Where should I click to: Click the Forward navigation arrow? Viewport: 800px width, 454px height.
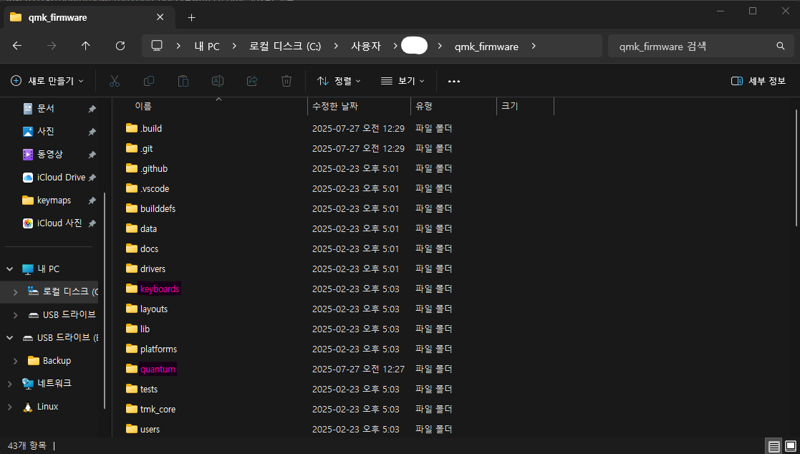pos(52,46)
